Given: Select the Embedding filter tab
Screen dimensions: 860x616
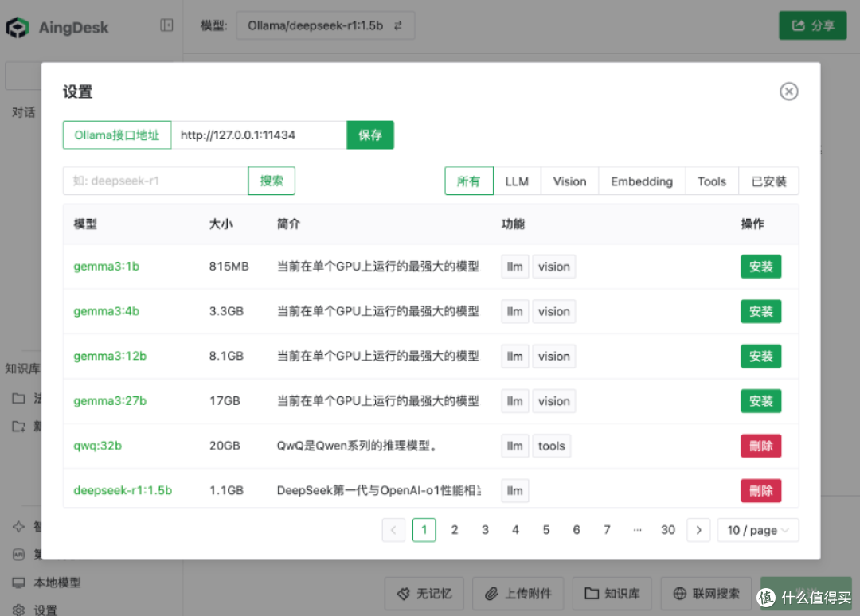Looking at the screenshot, I should [x=642, y=181].
